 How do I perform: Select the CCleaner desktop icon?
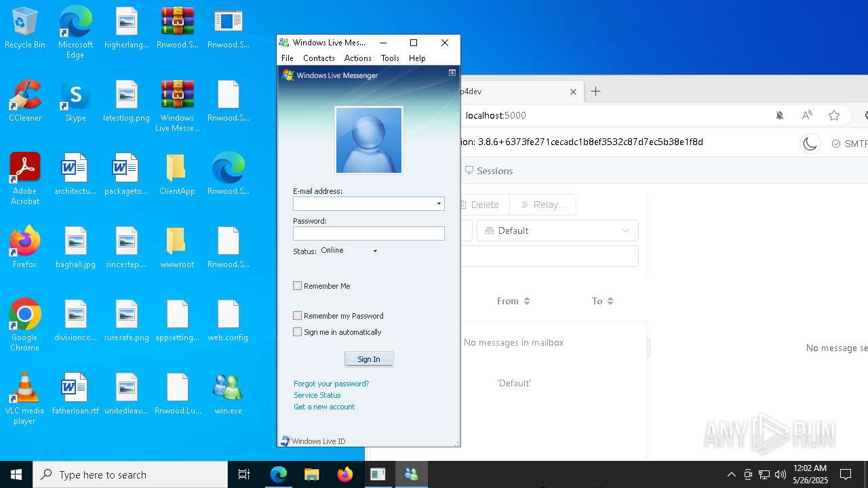tap(24, 102)
